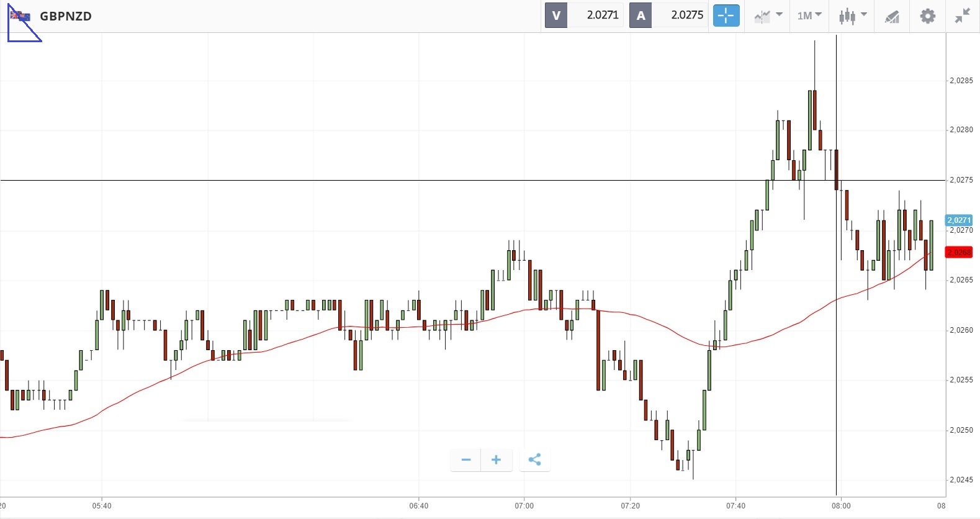This screenshot has width=980, height=519.
Task: Click the 07:00 time axis label
Action: pyautogui.click(x=524, y=506)
